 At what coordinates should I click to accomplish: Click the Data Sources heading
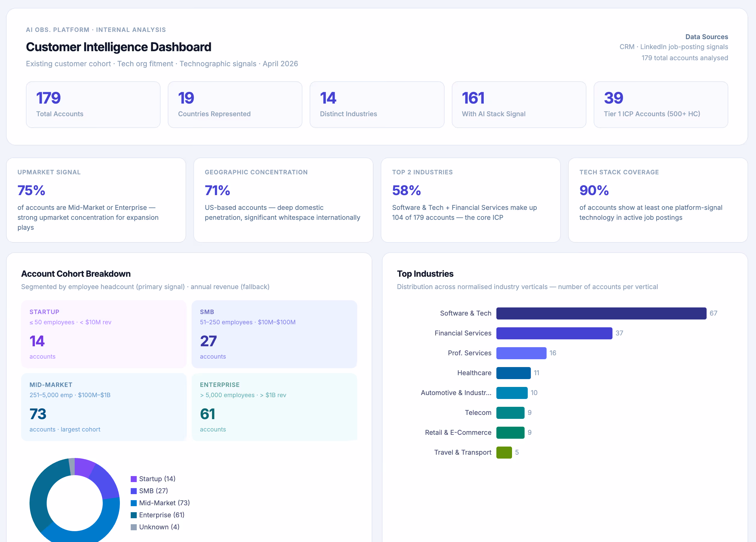point(706,37)
